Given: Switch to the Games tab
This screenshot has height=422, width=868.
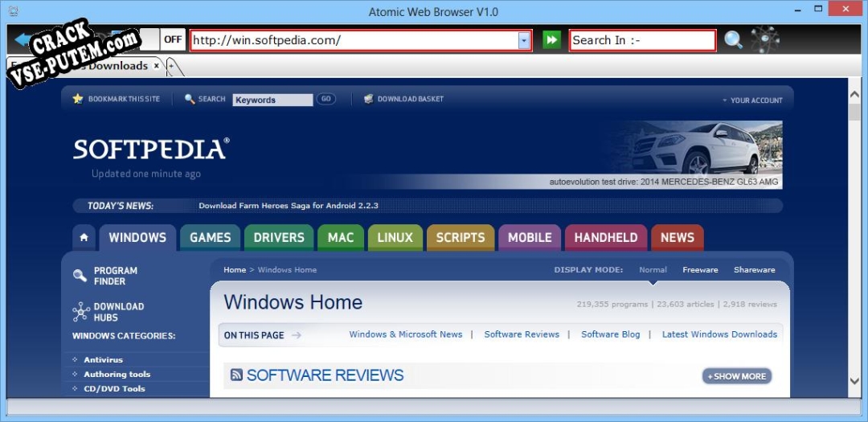Looking at the screenshot, I should coord(210,238).
